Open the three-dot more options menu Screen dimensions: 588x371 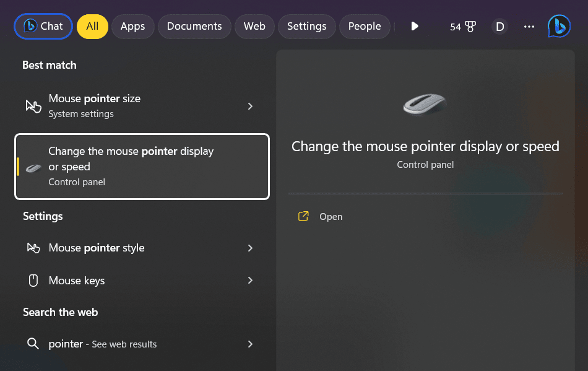point(529,26)
